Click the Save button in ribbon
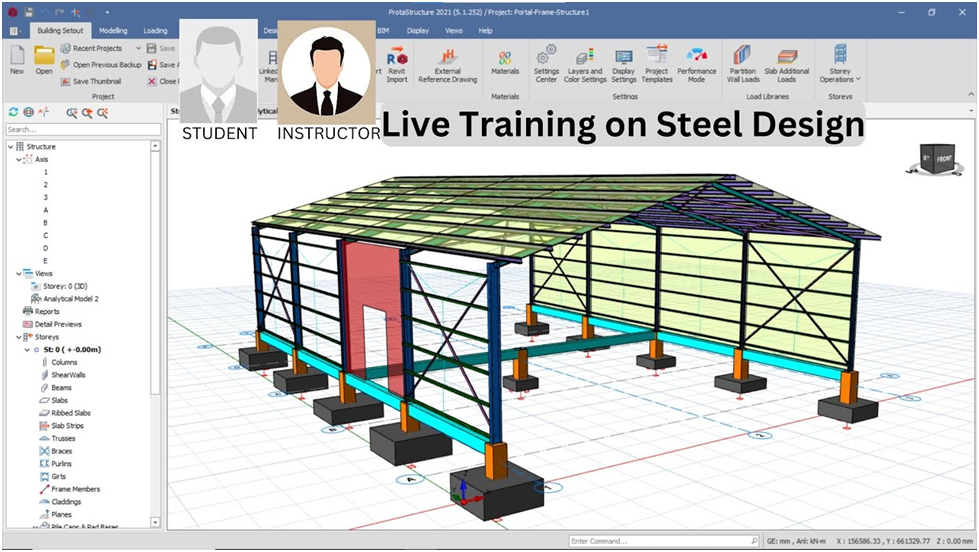 tap(161, 48)
